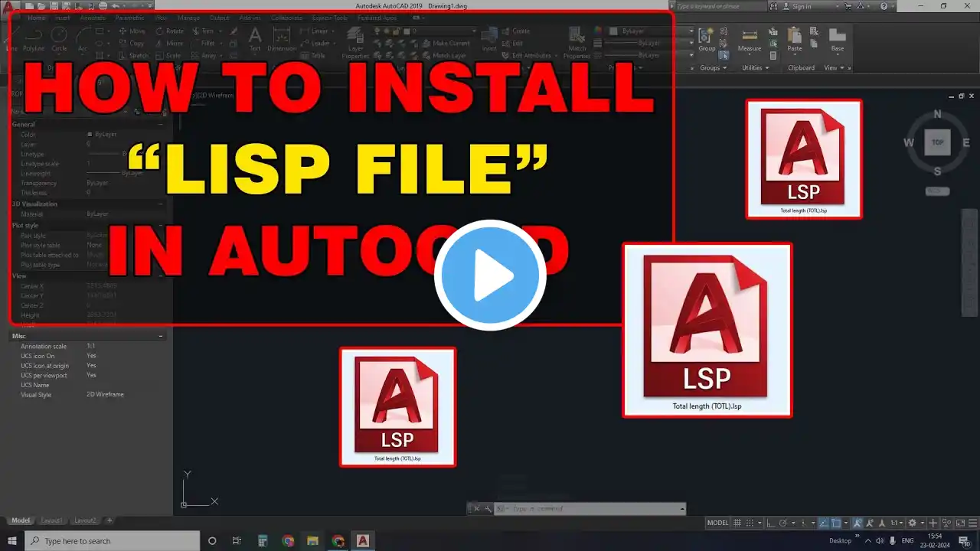Open the Quick Calculator icon in Utilities
Image resolution: width=980 pixels, height=551 pixels.
pyautogui.click(x=773, y=55)
